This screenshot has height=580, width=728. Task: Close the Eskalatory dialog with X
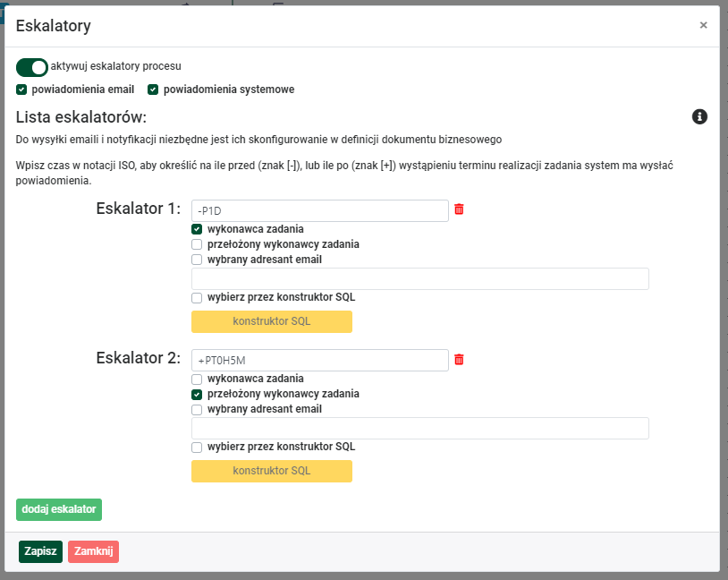tap(703, 25)
